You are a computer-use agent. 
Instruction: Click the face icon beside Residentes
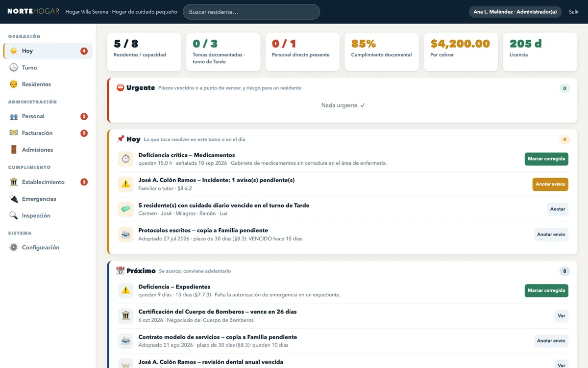tap(14, 84)
